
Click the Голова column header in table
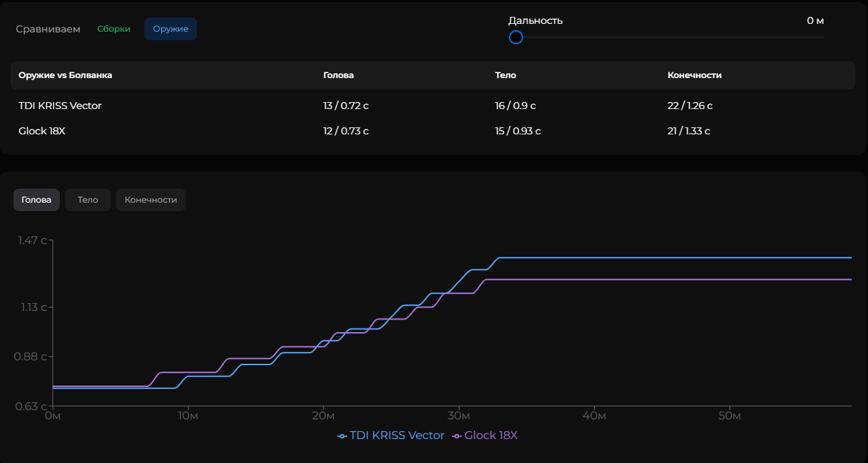coord(339,75)
